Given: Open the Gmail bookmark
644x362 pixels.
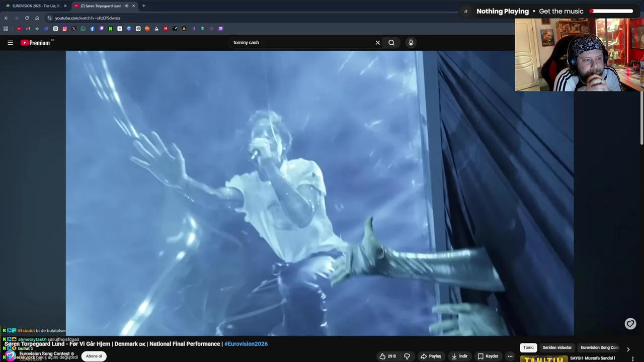Looking at the screenshot, I should [x=28, y=29].
